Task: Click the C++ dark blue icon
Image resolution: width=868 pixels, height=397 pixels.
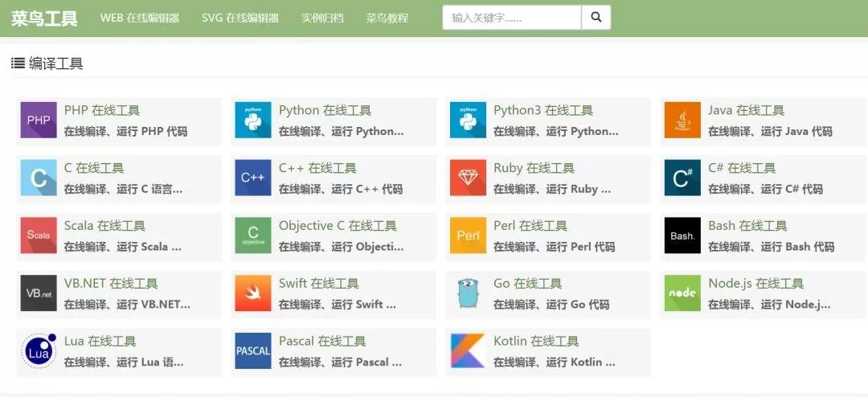Action: tap(253, 178)
